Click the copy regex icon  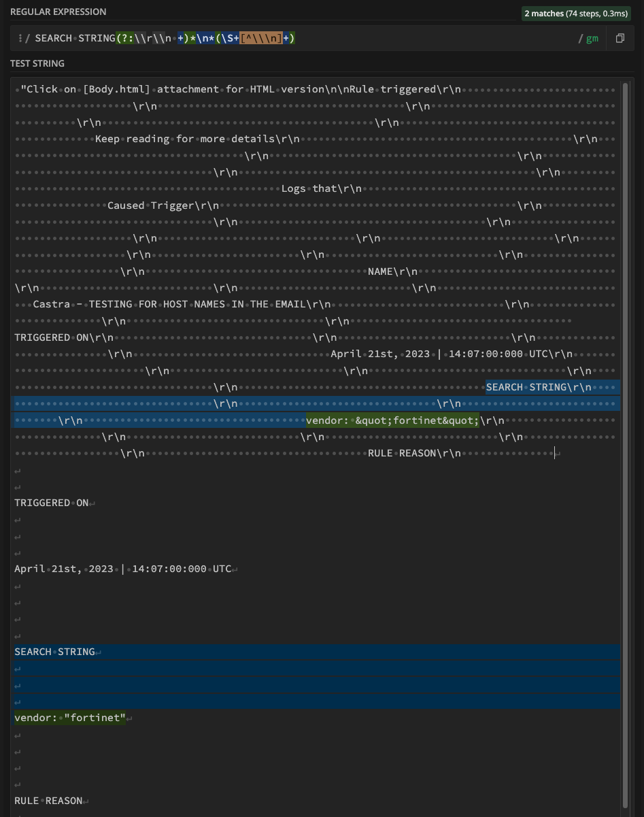click(x=620, y=39)
